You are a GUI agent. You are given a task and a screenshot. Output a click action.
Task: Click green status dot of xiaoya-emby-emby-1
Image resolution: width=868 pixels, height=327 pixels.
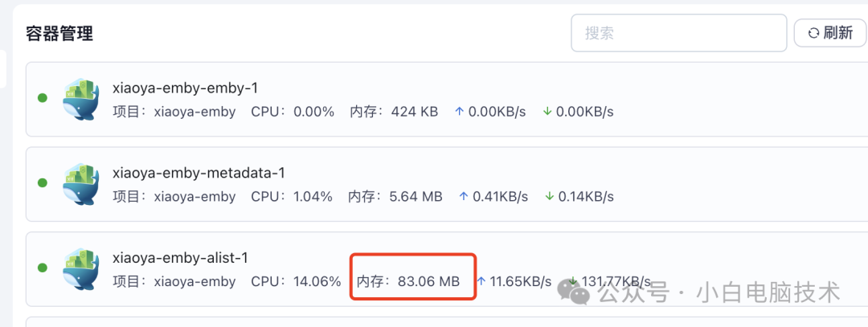pos(43,98)
